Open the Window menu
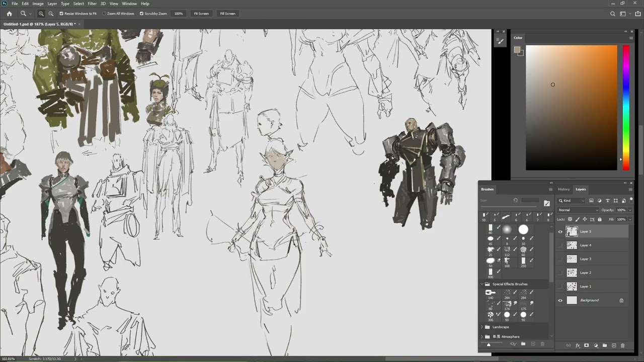The width and height of the screenshot is (644, 362). pos(129,4)
